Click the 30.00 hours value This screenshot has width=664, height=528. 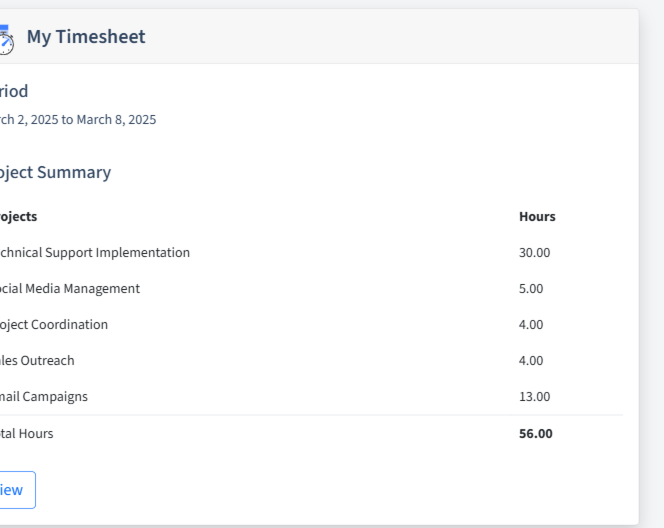534,252
